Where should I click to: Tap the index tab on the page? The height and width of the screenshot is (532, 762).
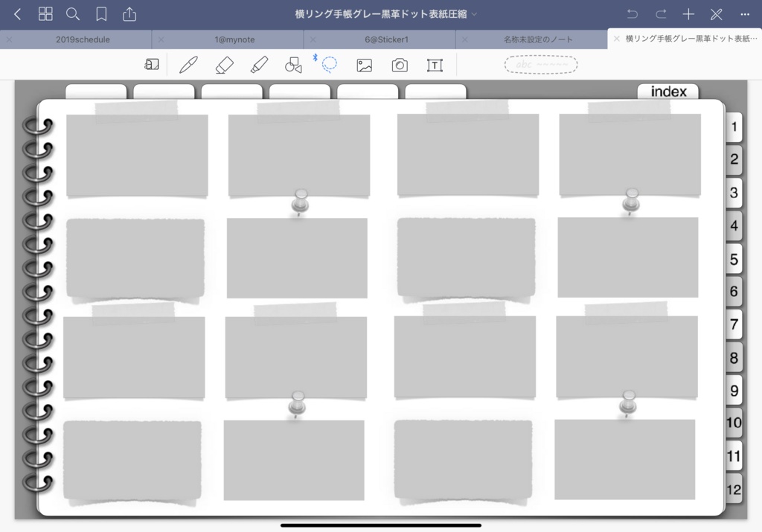point(667,91)
